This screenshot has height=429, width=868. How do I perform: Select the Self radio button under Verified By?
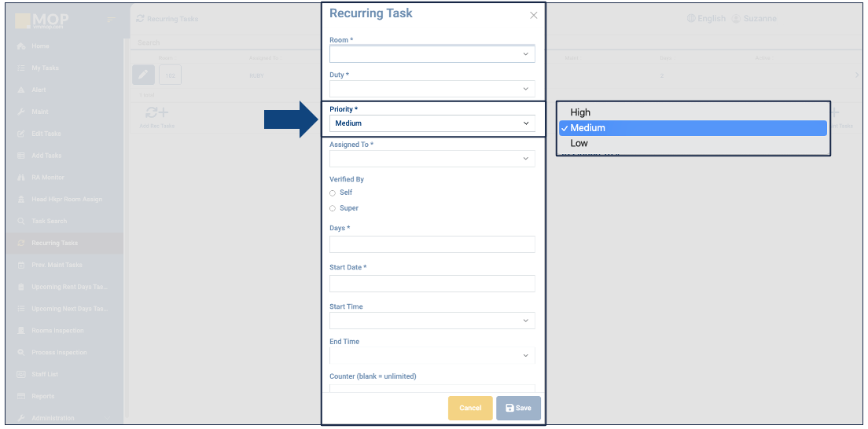point(333,192)
